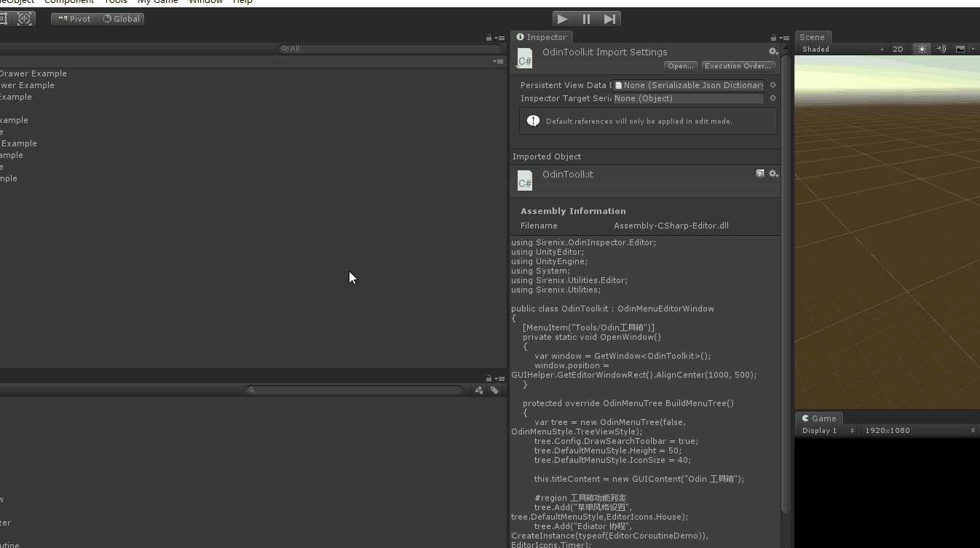Pick object for Persistent View Data field
Viewport: 980px width, 548px height.
point(772,85)
